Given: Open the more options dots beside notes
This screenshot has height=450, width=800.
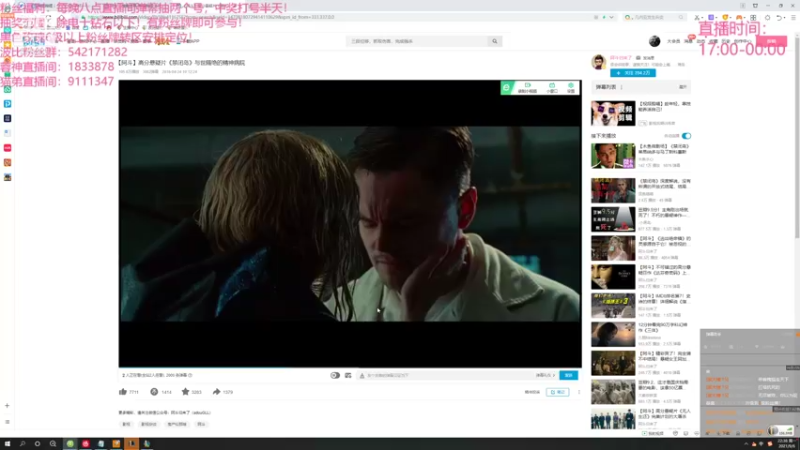Looking at the screenshot, I should click(579, 392).
